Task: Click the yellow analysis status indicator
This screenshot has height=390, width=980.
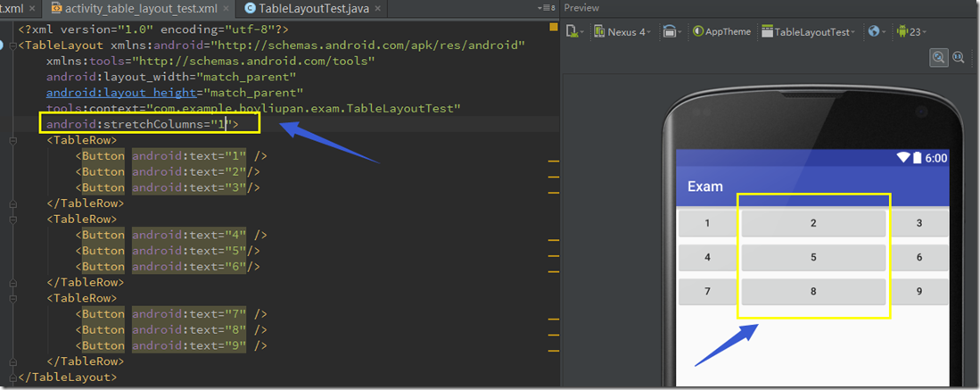Action: (553, 28)
